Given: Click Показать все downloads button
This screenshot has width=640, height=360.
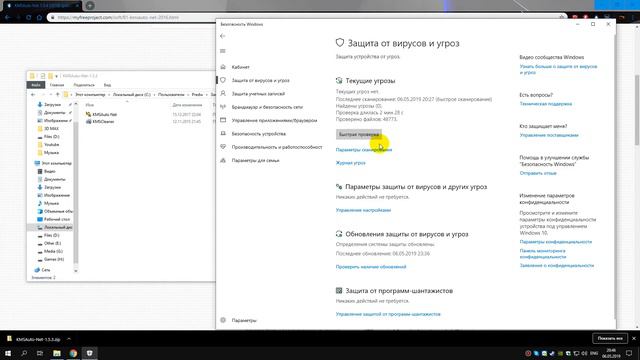Looking at the screenshot, I should [610, 338].
